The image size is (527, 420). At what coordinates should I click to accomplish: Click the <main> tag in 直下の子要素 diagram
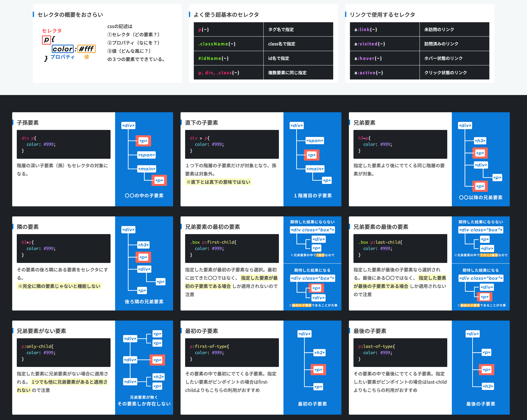pyautogui.click(x=315, y=169)
